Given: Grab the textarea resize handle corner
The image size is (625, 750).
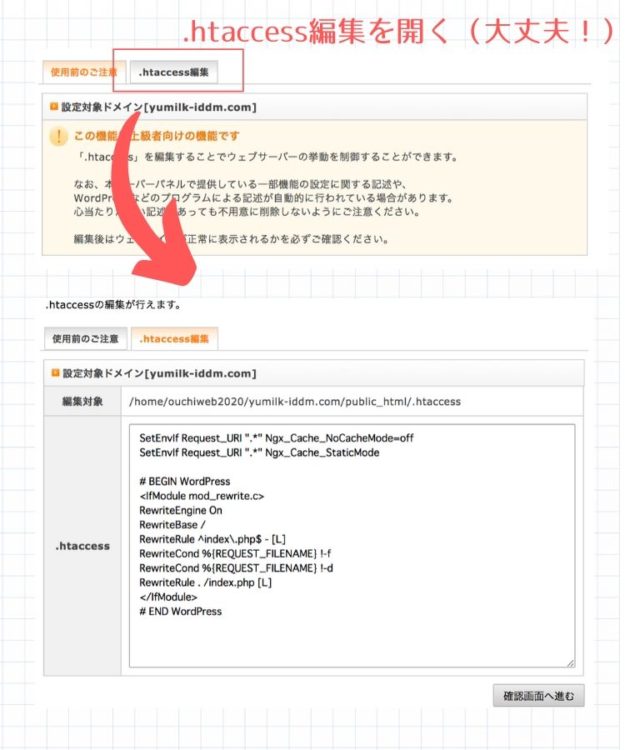Looking at the screenshot, I should click(x=570, y=663).
